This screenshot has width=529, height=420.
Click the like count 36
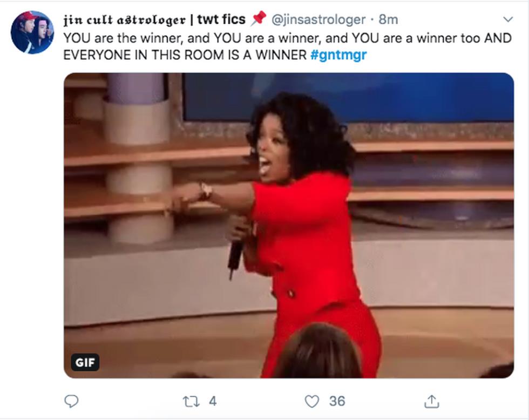tap(337, 402)
